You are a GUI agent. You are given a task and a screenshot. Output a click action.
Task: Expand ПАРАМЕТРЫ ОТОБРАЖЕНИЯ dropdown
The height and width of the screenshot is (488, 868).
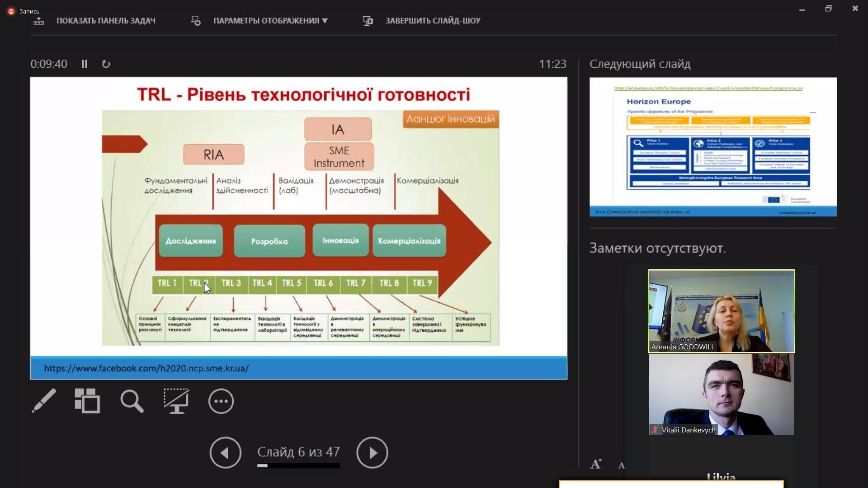[259, 21]
